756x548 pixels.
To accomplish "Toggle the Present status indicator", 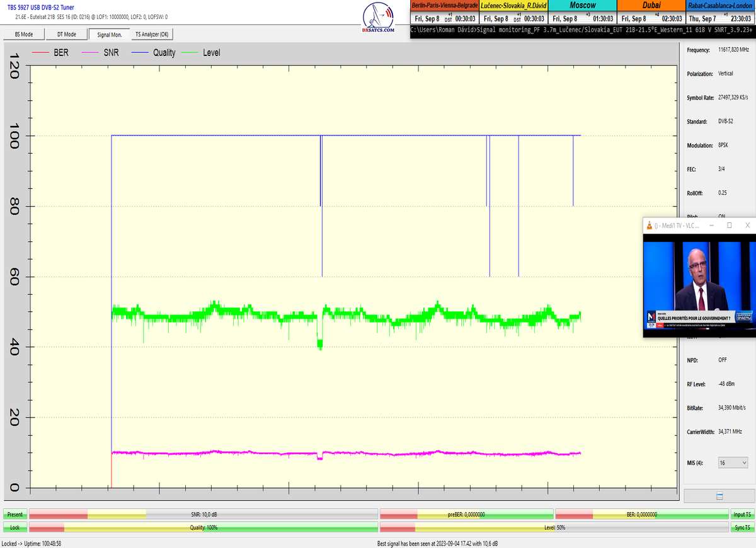I will click(15, 515).
